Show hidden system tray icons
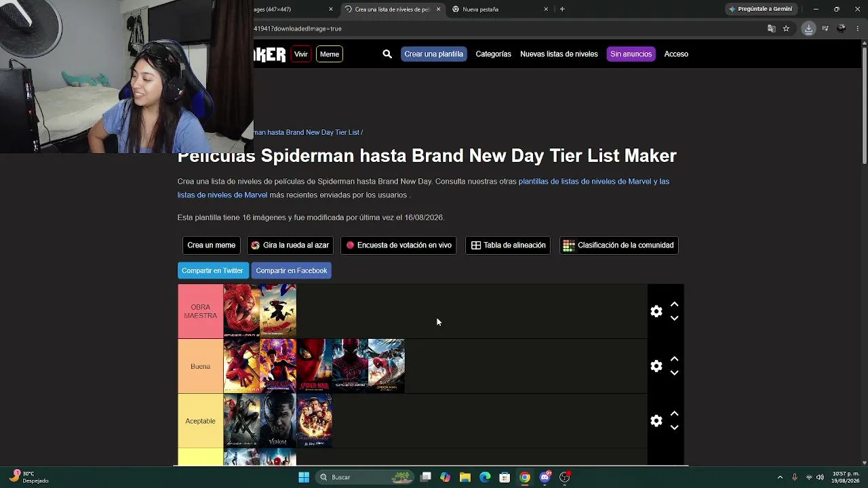This screenshot has width=868, height=488. [780, 477]
